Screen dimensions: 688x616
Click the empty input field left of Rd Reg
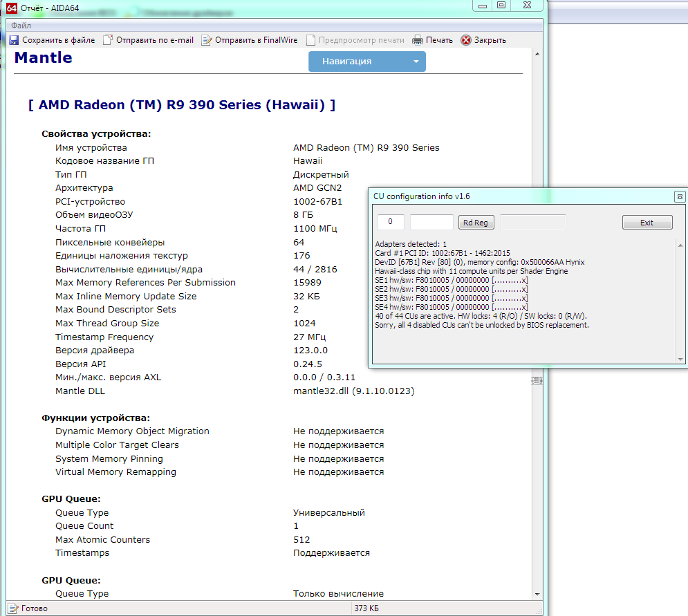(431, 222)
